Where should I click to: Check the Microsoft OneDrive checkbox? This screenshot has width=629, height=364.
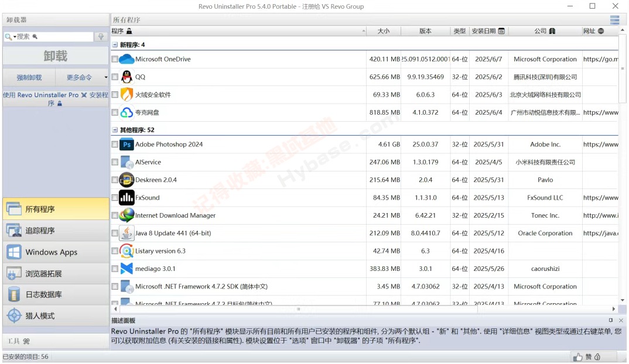click(x=115, y=59)
